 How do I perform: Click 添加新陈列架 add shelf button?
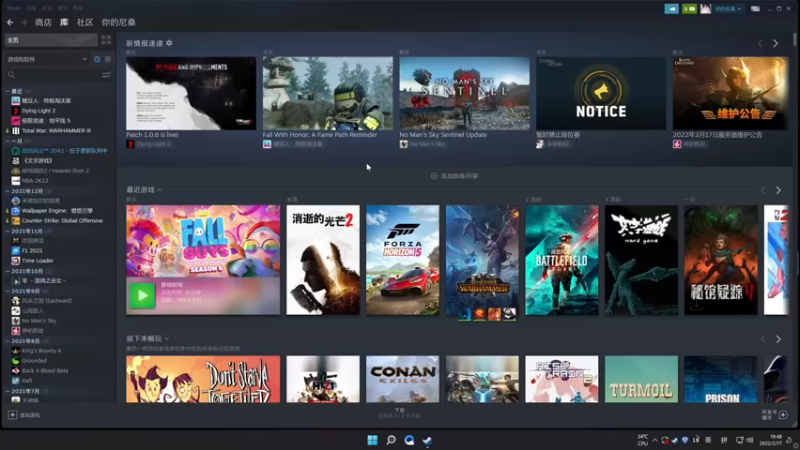(455, 176)
